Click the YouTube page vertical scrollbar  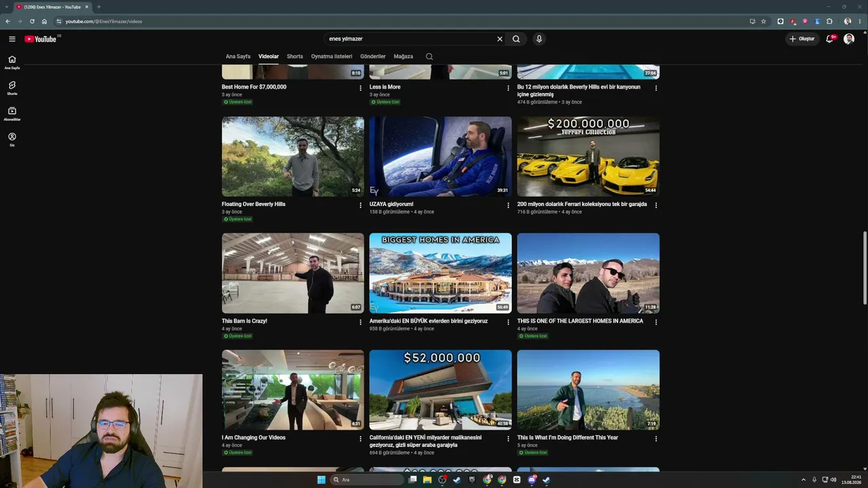865,268
